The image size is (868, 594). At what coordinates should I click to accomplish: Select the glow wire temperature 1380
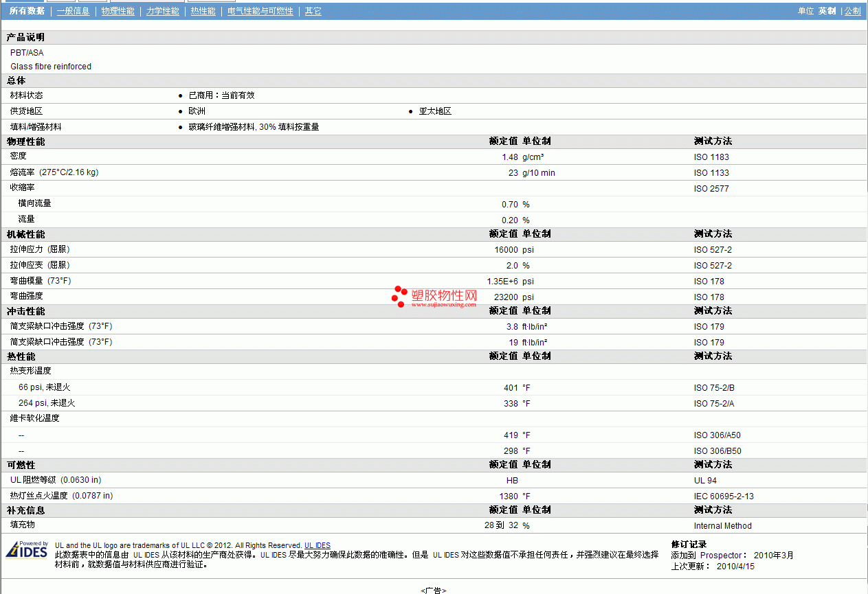[509, 496]
